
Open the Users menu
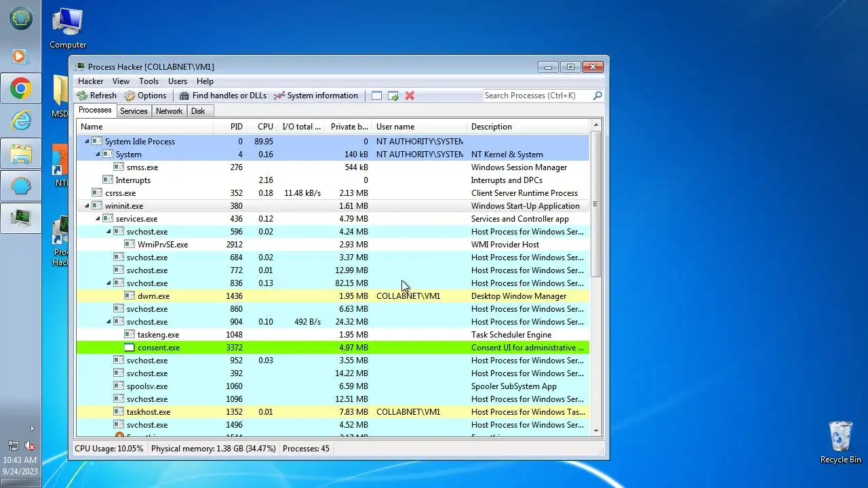pyautogui.click(x=178, y=81)
